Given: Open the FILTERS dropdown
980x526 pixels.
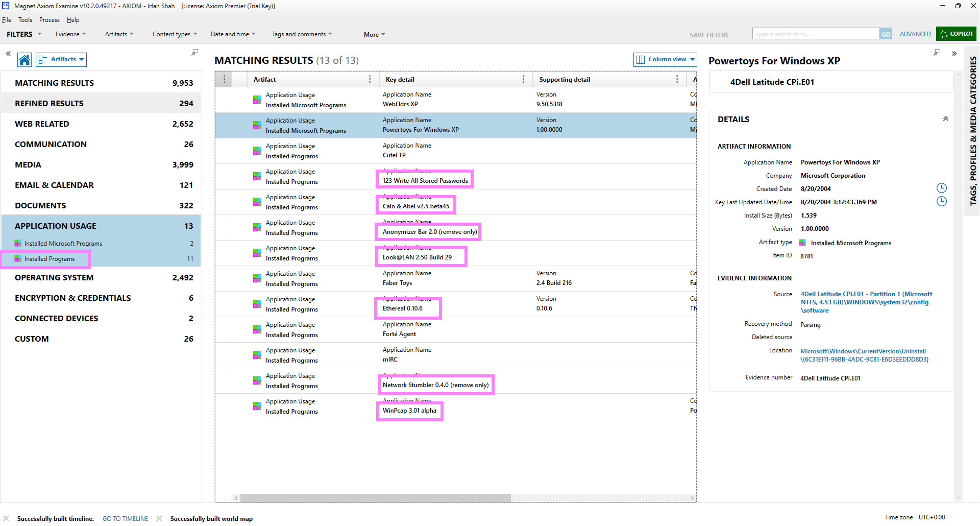Looking at the screenshot, I should pyautogui.click(x=24, y=34).
